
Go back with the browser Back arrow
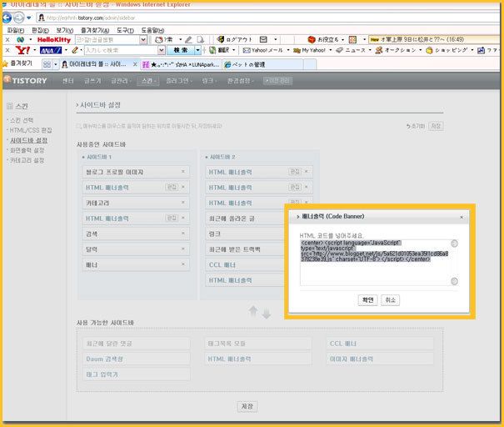[7, 18]
